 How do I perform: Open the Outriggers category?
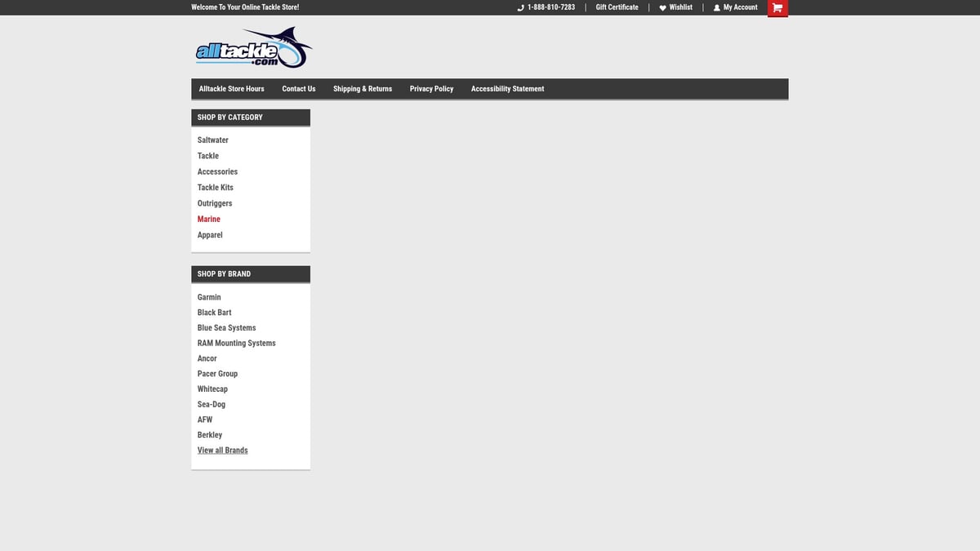click(x=215, y=203)
